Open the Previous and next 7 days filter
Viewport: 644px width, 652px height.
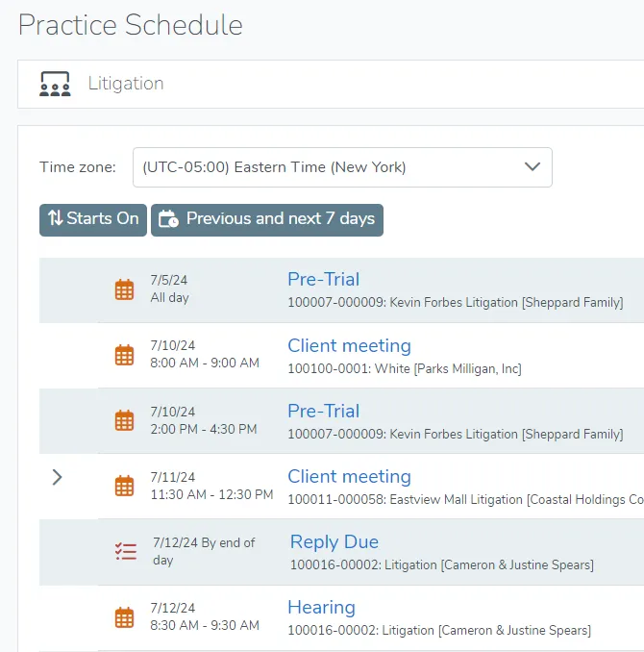(x=267, y=219)
